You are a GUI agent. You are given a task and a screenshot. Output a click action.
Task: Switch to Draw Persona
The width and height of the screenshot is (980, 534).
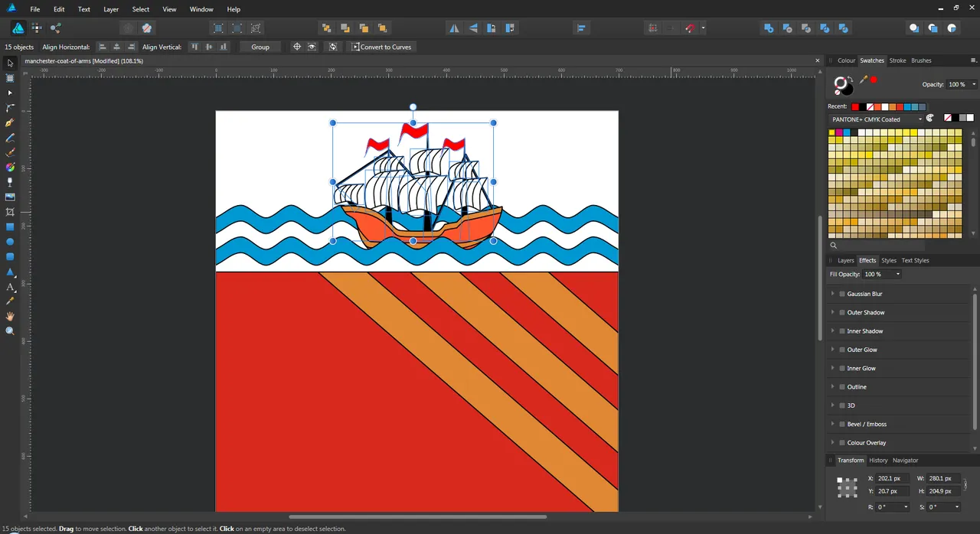click(x=18, y=28)
